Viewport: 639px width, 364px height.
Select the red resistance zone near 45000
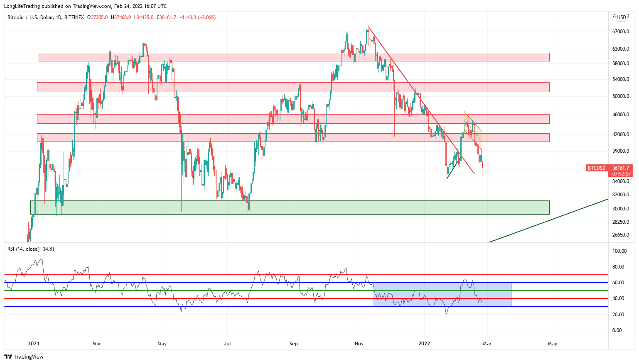[293, 119]
